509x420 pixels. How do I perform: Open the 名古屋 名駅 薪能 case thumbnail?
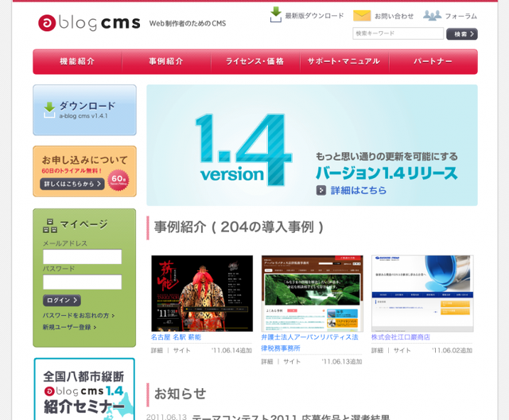pyautogui.click(x=202, y=294)
